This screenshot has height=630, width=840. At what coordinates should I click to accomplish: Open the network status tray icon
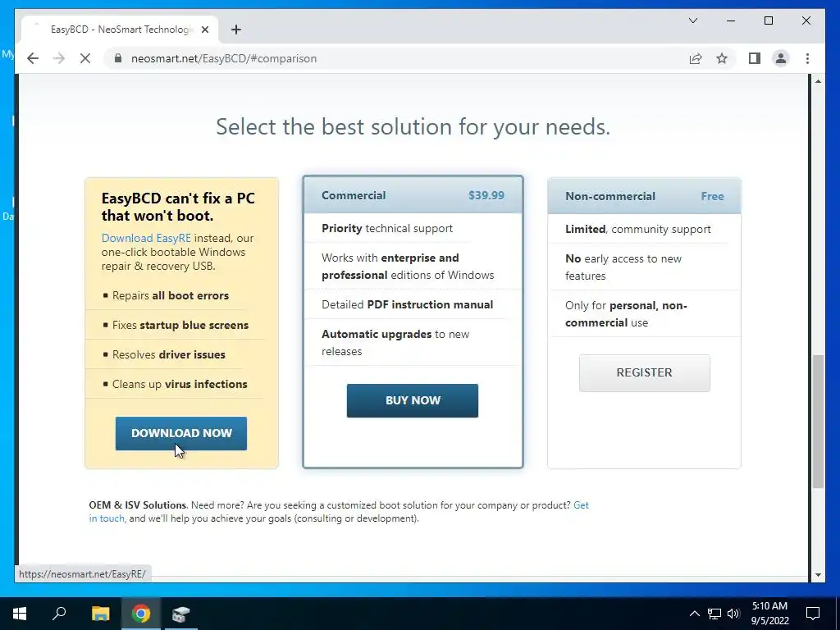(x=714, y=614)
